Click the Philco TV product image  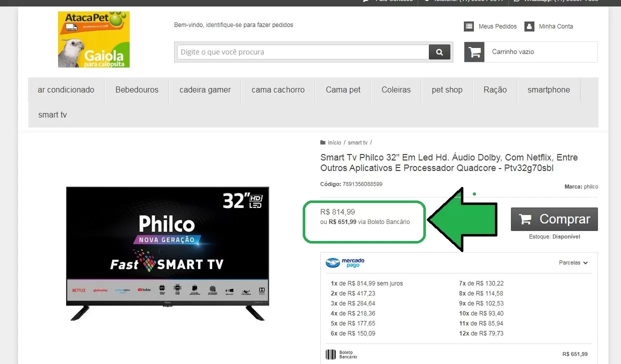coord(167,253)
